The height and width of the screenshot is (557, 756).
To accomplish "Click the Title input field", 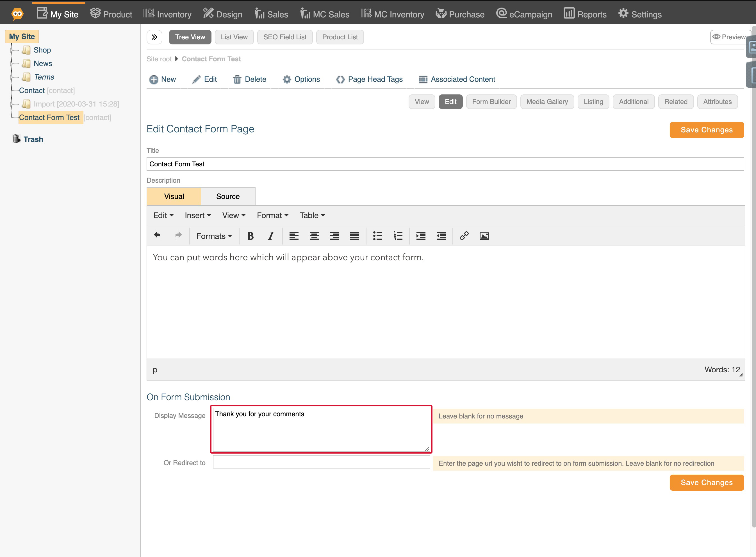I will point(445,164).
